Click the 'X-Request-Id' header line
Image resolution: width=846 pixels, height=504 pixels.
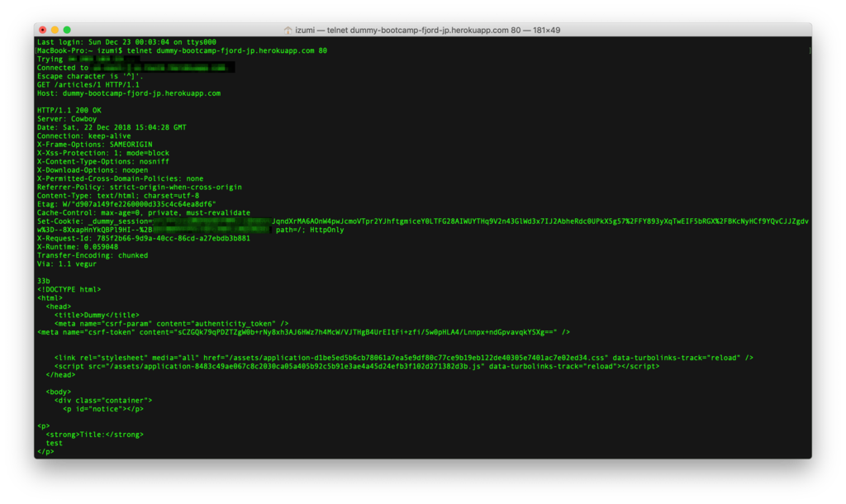[x=144, y=239]
